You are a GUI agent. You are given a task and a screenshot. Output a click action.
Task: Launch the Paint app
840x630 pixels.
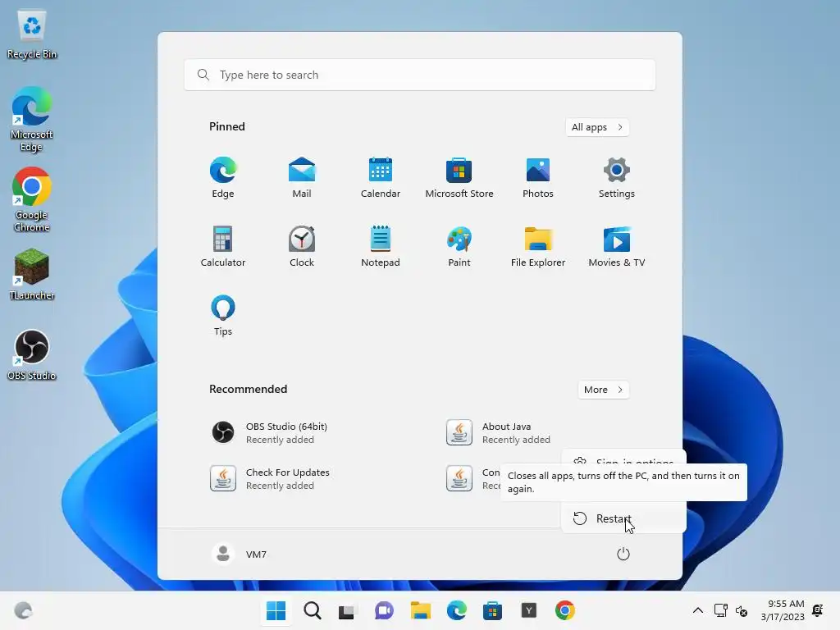pos(459,246)
